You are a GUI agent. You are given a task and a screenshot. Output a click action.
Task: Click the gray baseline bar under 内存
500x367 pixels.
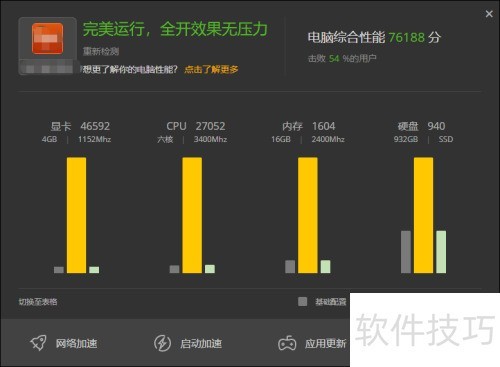click(x=290, y=267)
